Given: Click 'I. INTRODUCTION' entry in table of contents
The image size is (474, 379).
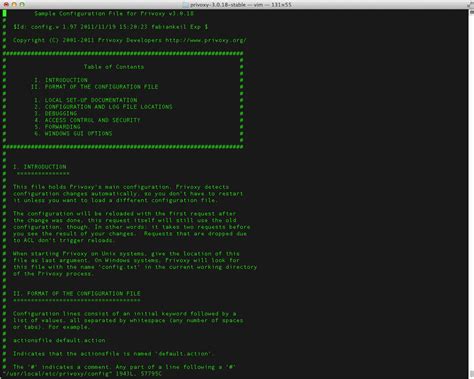Looking at the screenshot, I should pyautogui.click(x=61, y=80).
